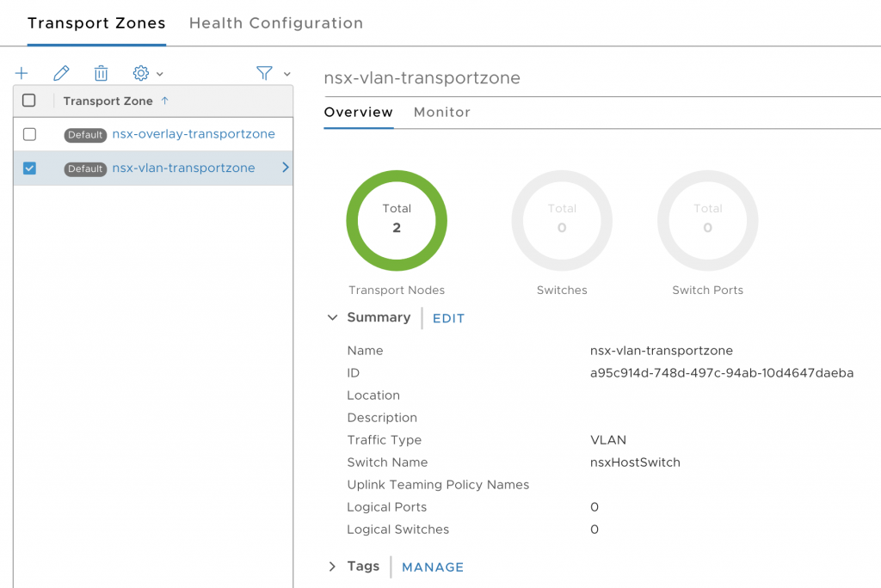881x588 pixels.
Task: Toggle the select-all checkbox in table header
Action: (28, 101)
